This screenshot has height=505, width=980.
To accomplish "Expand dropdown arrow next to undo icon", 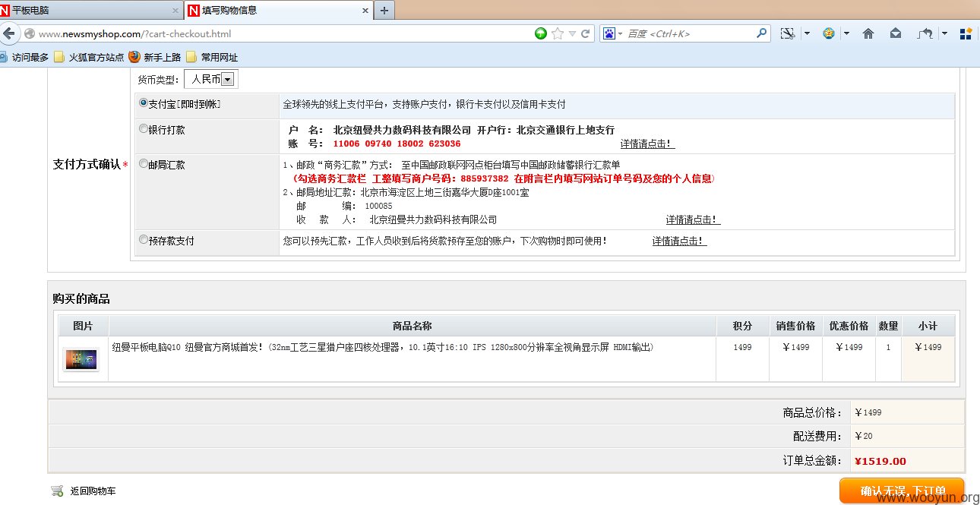I will 944,33.
